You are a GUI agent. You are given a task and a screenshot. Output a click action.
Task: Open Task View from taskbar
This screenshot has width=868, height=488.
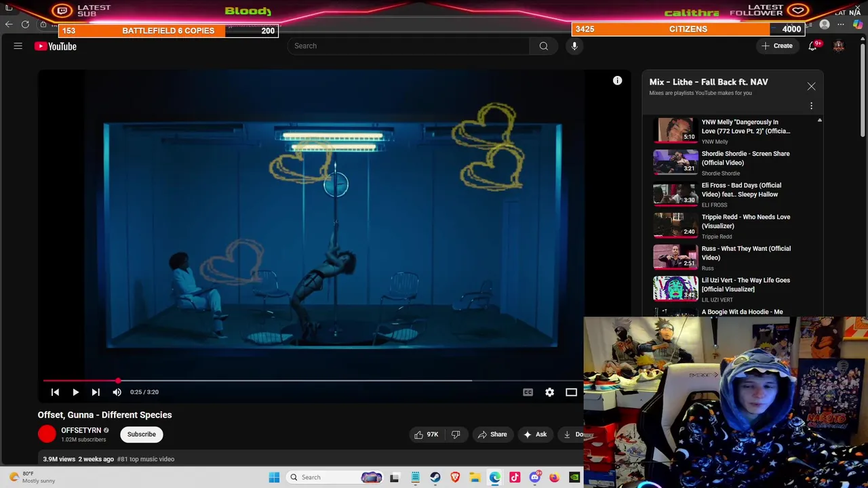pyautogui.click(x=395, y=477)
